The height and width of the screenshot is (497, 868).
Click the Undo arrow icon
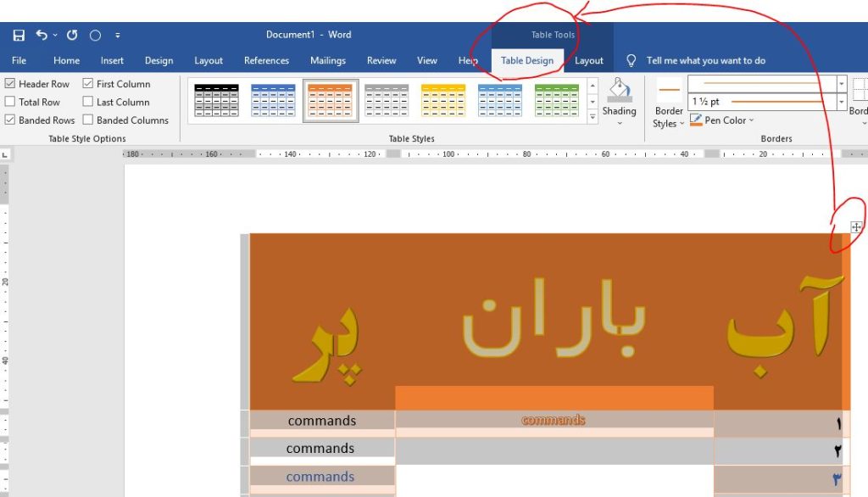click(42, 35)
